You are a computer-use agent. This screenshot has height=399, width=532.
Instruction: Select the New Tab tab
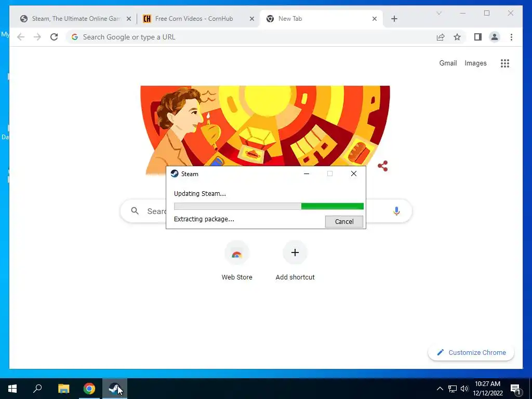point(321,19)
